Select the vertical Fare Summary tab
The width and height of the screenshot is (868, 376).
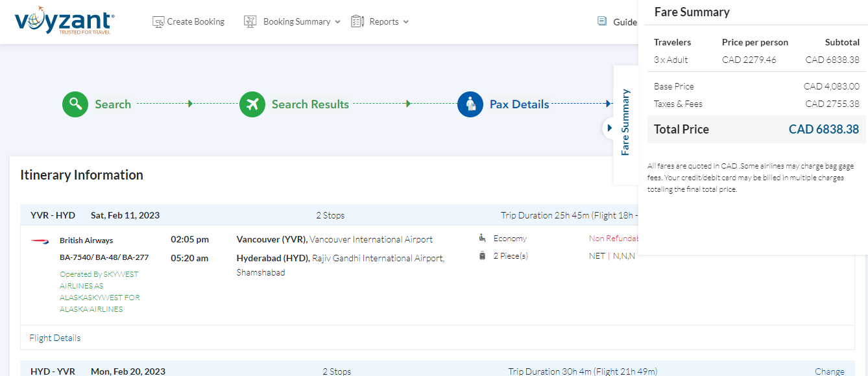(x=625, y=123)
